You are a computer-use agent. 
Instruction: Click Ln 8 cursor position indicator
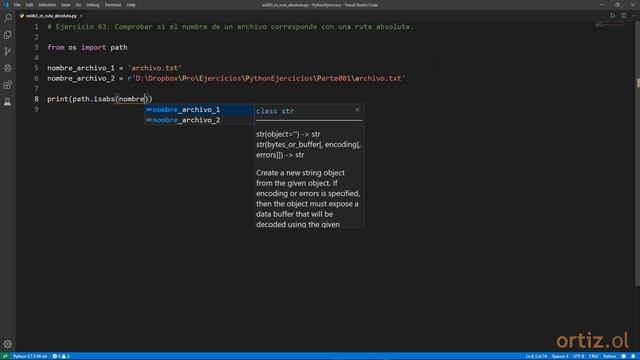pyautogui.click(x=536, y=356)
